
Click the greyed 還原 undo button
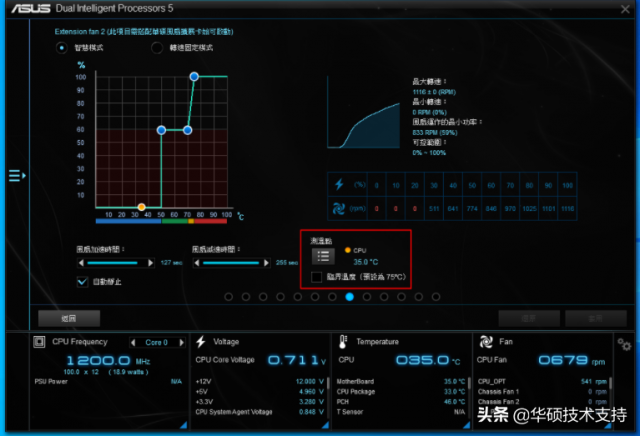pos(529,318)
